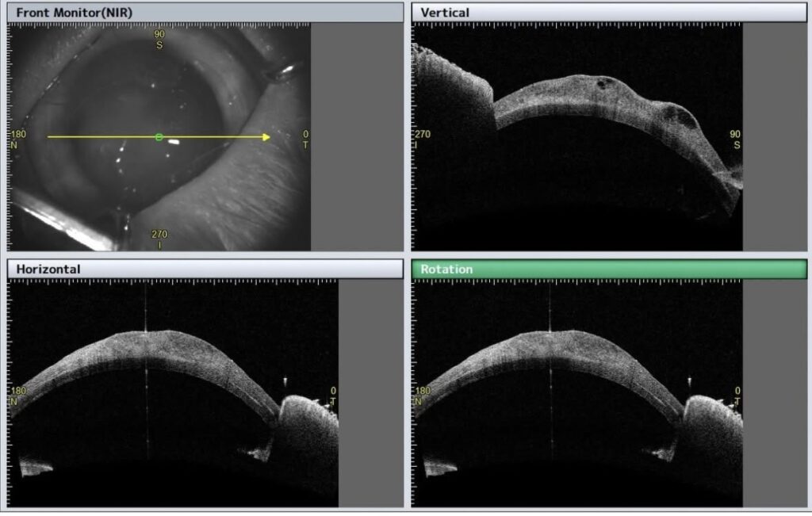Screen dimensions: 812x516
Task: Click the 270 I label in Vertical scan
Action: tap(421, 139)
